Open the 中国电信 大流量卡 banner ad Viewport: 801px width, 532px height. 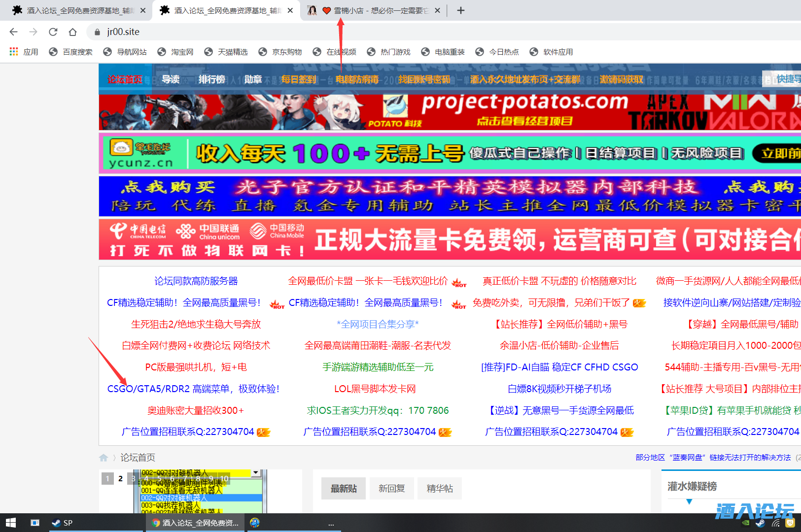[450, 239]
